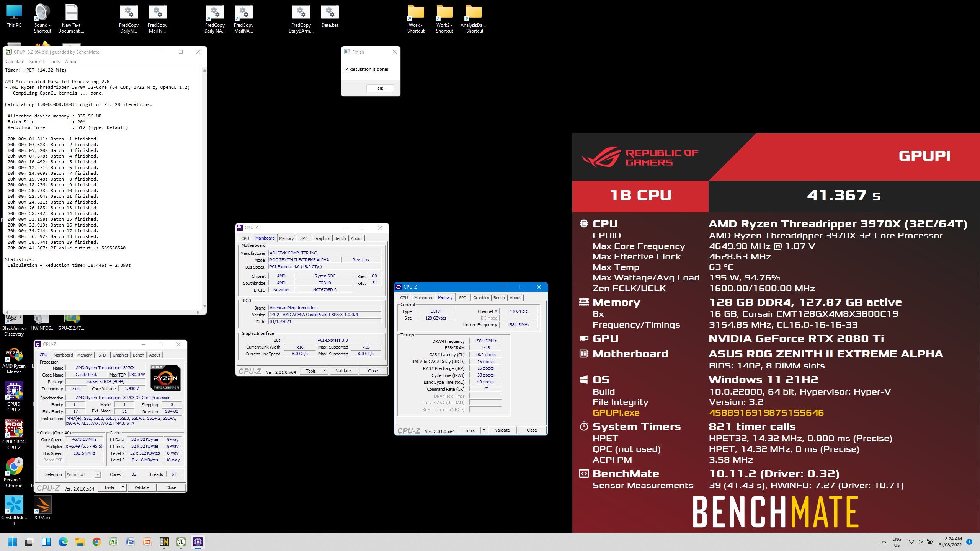980x551 pixels.
Task: Click Validate in Mainboard CPU-Z window
Action: (x=343, y=371)
